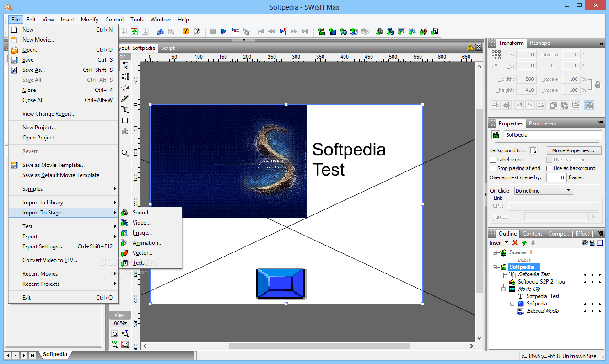Click the Play Timeline icon next to Play
The image size is (609, 364).
pyautogui.click(x=235, y=32)
